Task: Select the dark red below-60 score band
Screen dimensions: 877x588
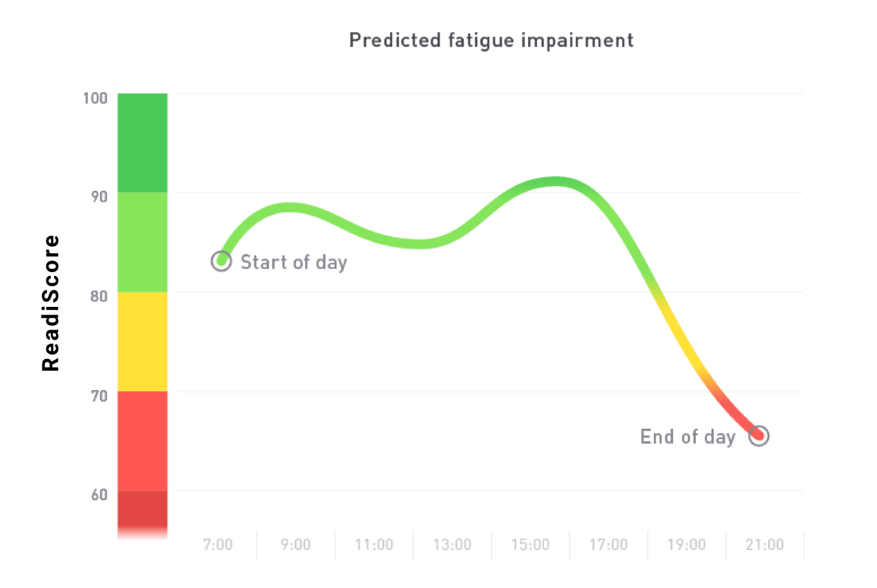Action: tap(143, 513)
